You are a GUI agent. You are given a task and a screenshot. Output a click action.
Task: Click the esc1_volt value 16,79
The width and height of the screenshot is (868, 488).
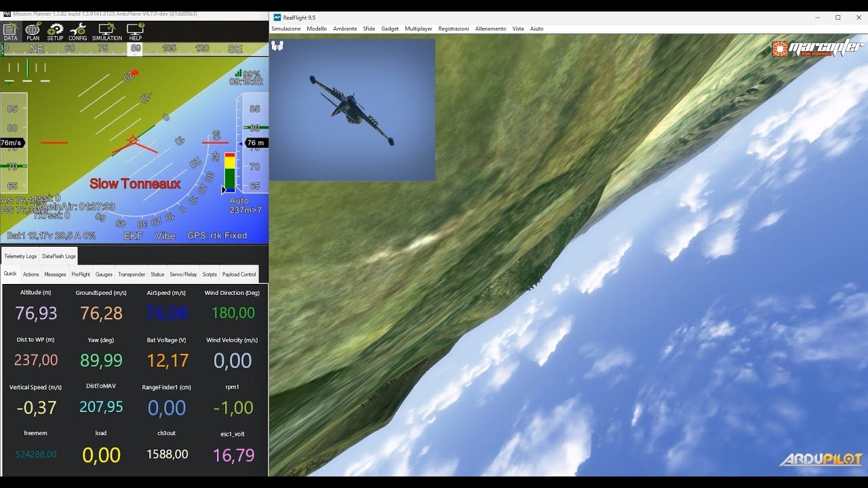tap(233, 455)
